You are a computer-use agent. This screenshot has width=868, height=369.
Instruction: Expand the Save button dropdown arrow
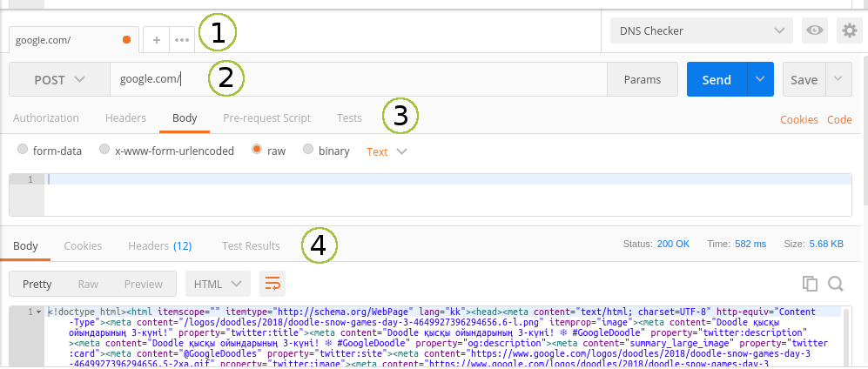click(838, 79)
